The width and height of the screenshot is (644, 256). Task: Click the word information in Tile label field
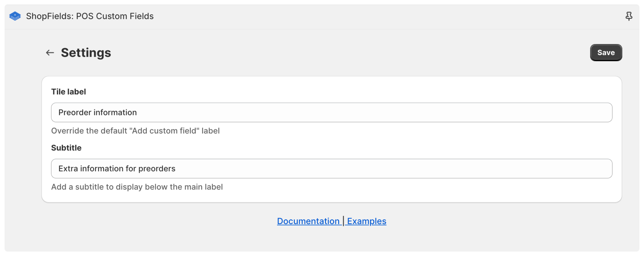[x=115, y=112]
